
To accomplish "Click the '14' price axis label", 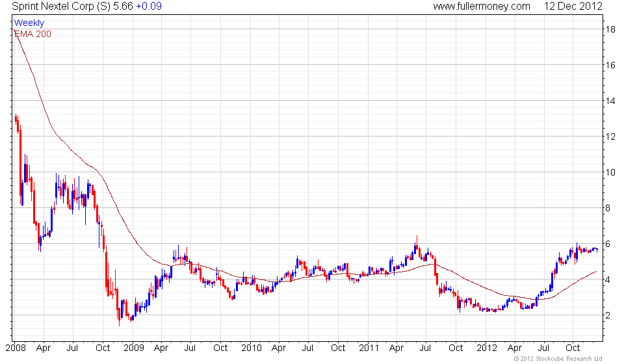I will click(610, 101).
